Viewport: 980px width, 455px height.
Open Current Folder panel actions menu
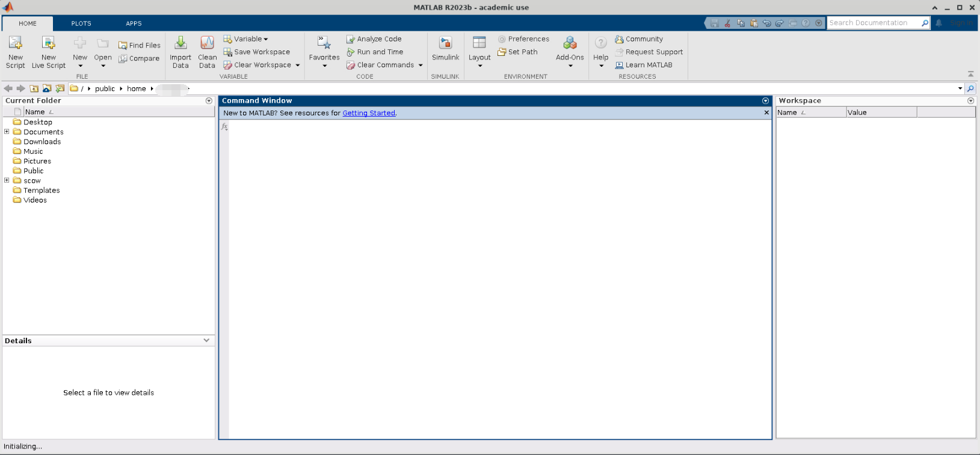[209, 101]
